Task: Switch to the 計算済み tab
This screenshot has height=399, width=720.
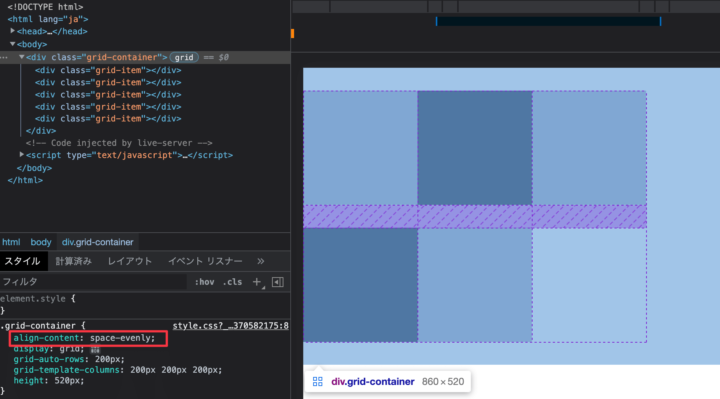Action: [x=73, y=261]
